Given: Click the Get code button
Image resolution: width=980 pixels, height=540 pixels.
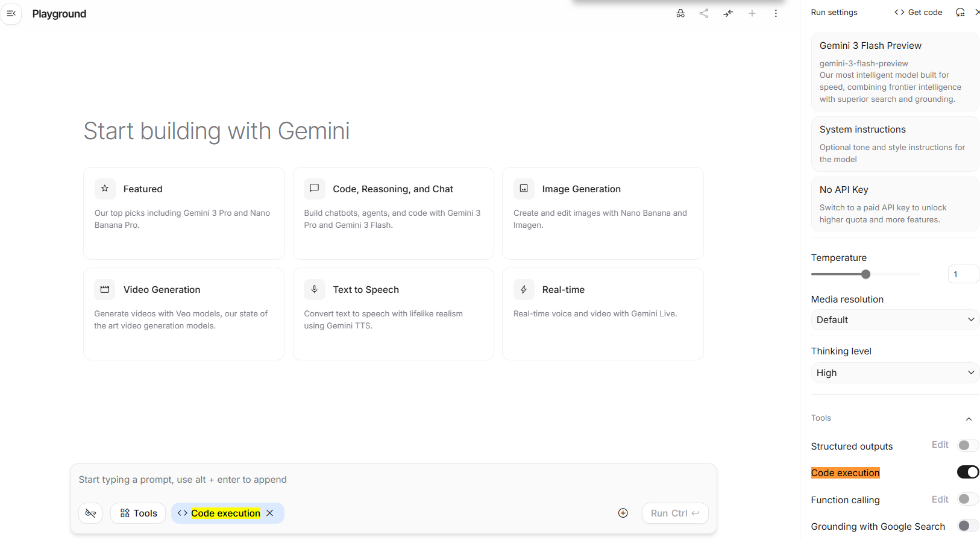Looking at the screenshot, I should click(919, 12).
